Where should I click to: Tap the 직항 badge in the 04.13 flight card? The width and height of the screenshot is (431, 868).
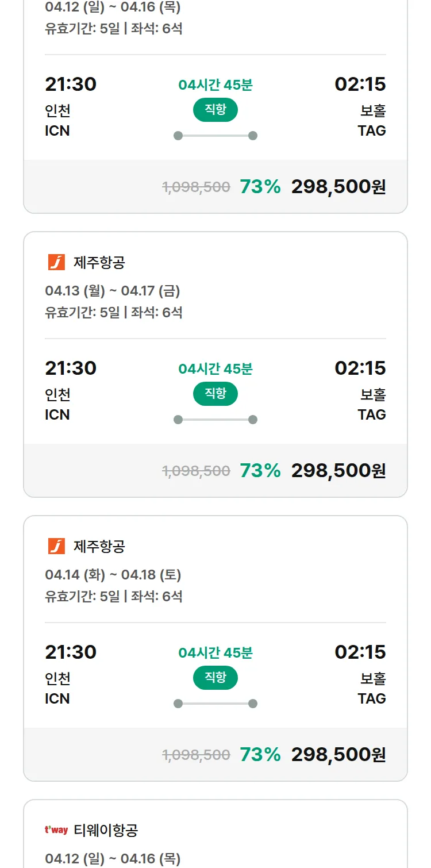click(215, 394)
